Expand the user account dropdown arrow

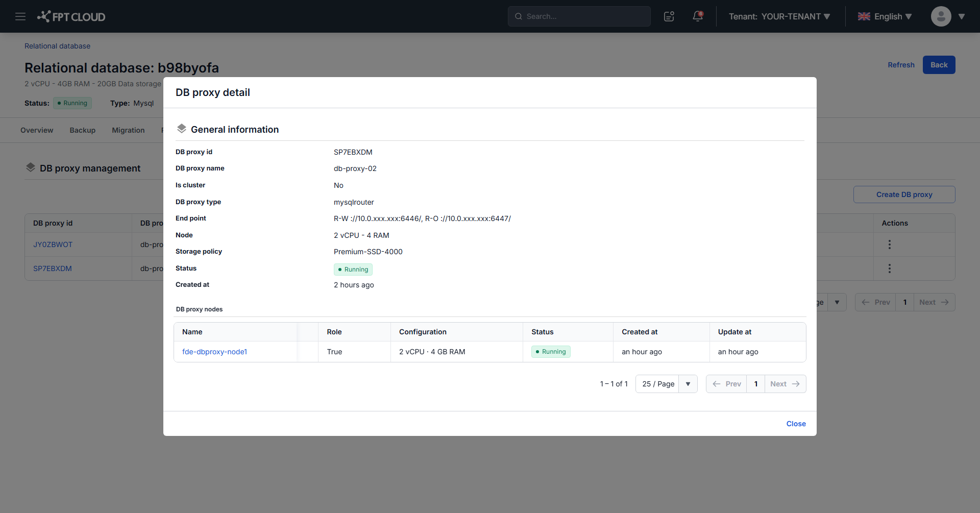(x=962, y=16)
